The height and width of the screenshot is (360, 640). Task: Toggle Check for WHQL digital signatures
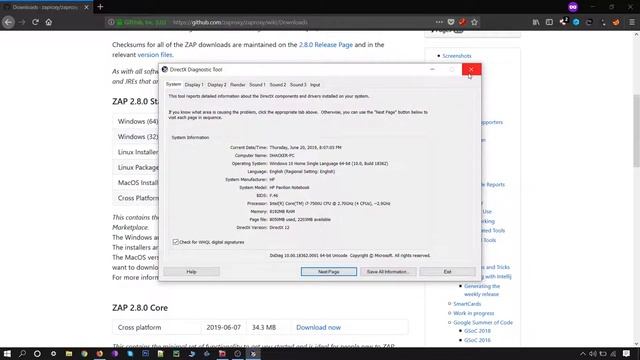click(x=176, y=242)
